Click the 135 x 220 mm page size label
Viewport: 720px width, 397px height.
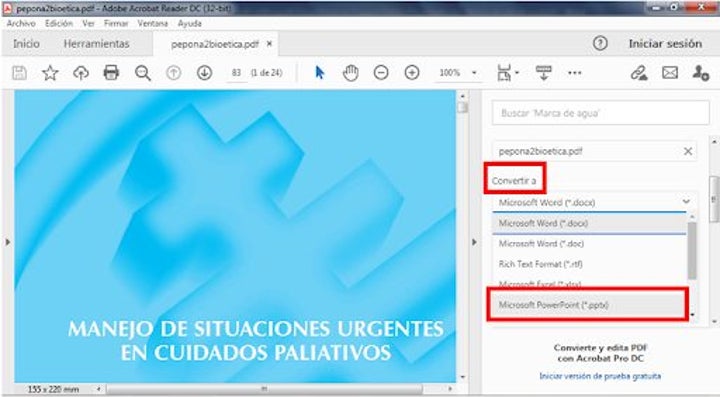[53, 389]
